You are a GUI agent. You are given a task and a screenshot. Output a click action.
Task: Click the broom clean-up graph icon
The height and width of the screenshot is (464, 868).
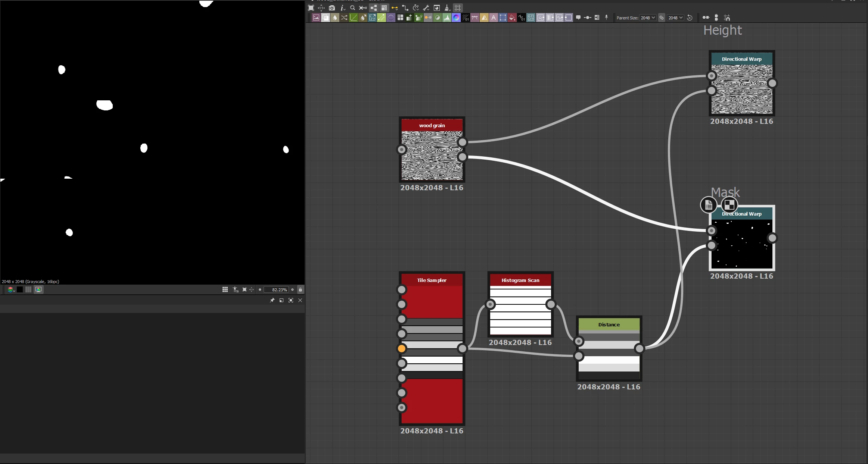tap(447, 8)
